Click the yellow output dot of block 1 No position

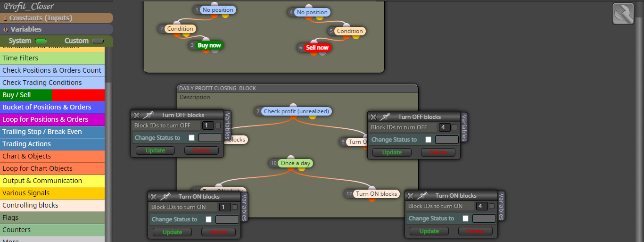225,16
